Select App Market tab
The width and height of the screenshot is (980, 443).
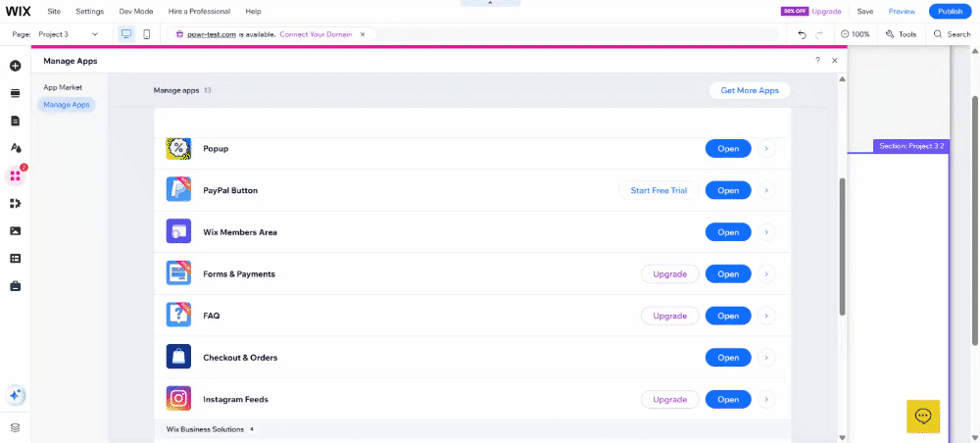click(63, 87)
